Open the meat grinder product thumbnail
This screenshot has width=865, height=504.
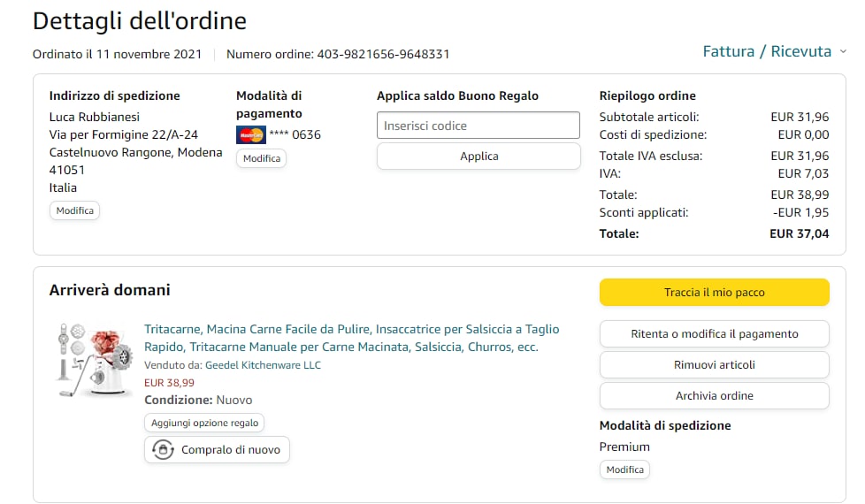pyautogui.click(x=95, y=359)
